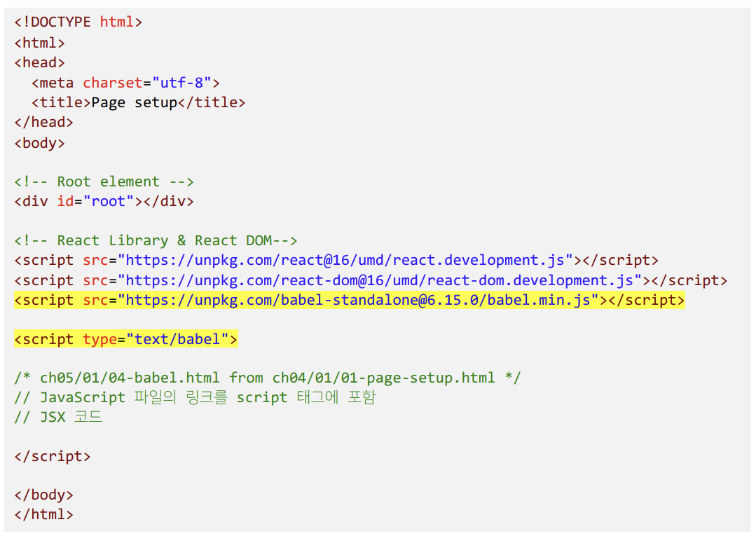Click the closing </body> tag
The width and height of the screenshot is (756, 536).
pos(44,495)
